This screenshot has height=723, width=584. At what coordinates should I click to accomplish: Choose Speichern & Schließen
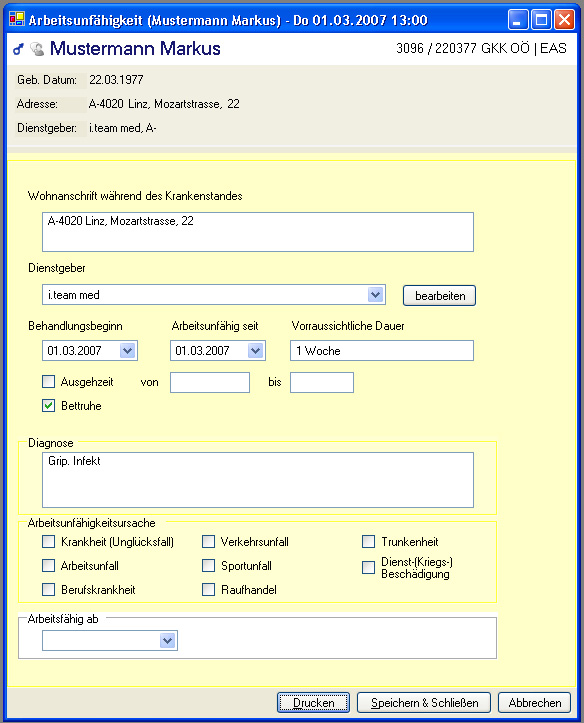[424, 703]
